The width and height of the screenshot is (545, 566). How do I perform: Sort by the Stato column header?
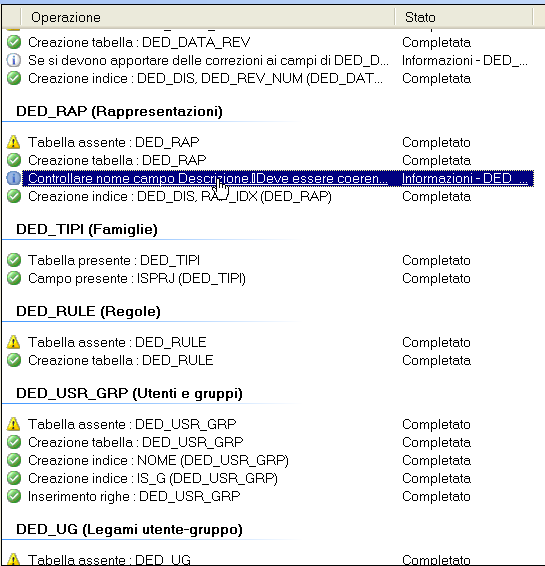(463, 17)
